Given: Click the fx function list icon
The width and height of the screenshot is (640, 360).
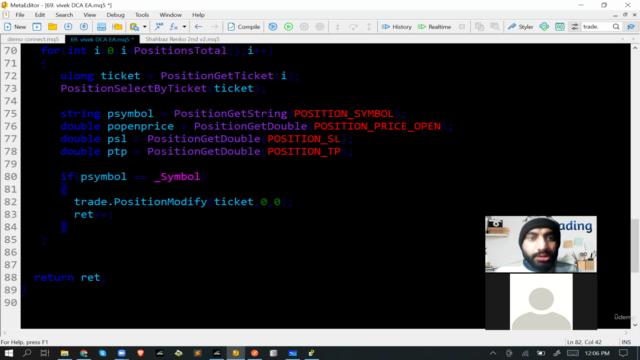Looking at the screenshot, I should point(174,27).
